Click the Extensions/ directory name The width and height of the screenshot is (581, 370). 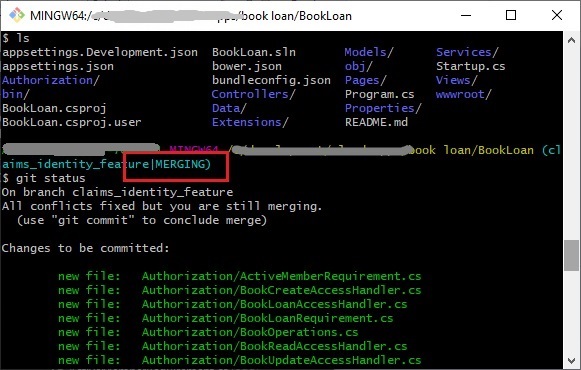(250, 123)
